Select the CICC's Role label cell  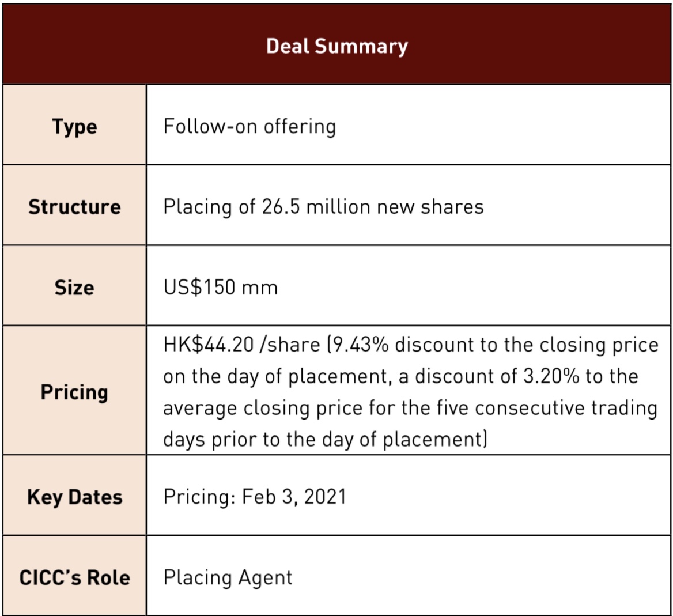pyautogui.click(x=74, y=577)
